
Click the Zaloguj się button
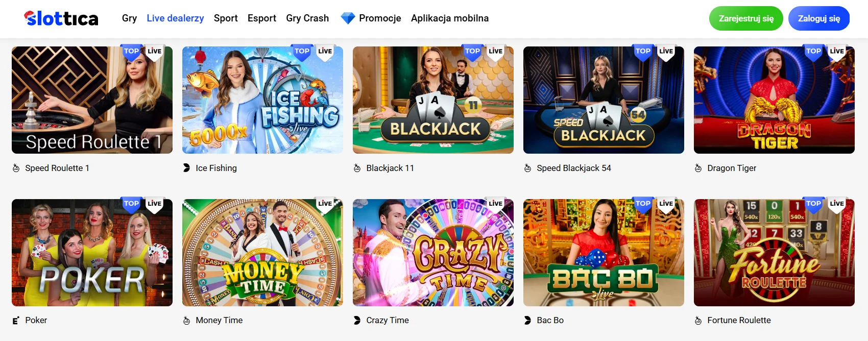pyautogui.click(x=819, y=18)
